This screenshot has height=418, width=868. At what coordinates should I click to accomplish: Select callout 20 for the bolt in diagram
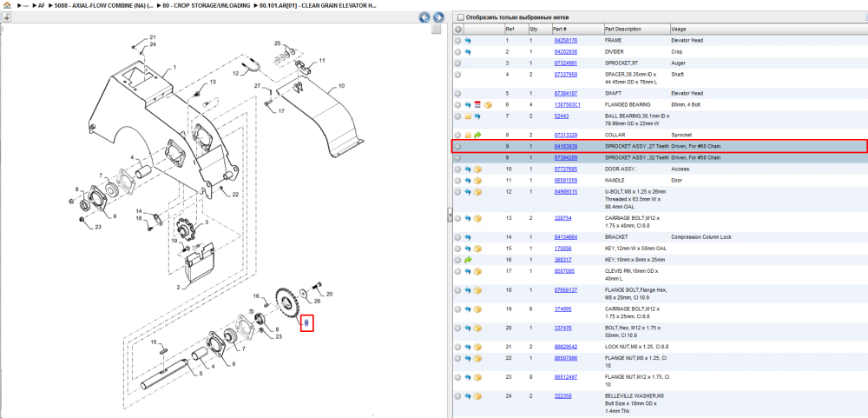click(329, 294)
